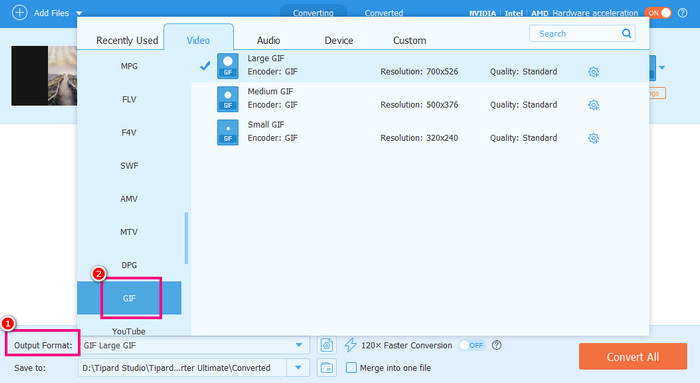This screenshot has width=700, height=383.
Task: Click the format list scrollbar
Action: 186,238
